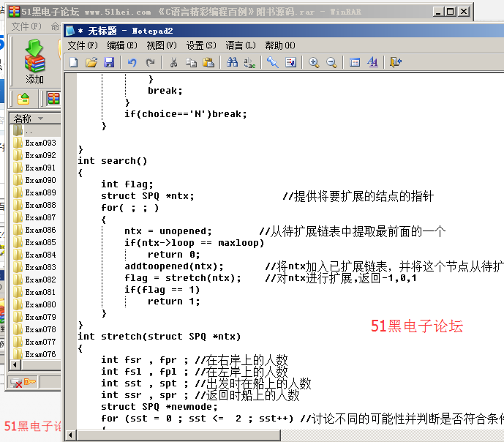Click the Cut scissors icon
Image resolution: width=504 pixels, height=442 pixels.
click(x=173, y=63)
